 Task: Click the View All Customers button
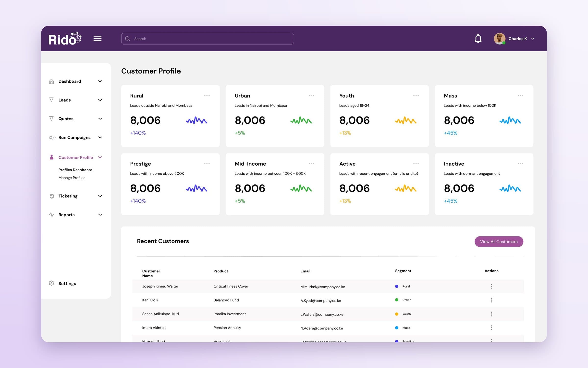(x=499, y=242)
